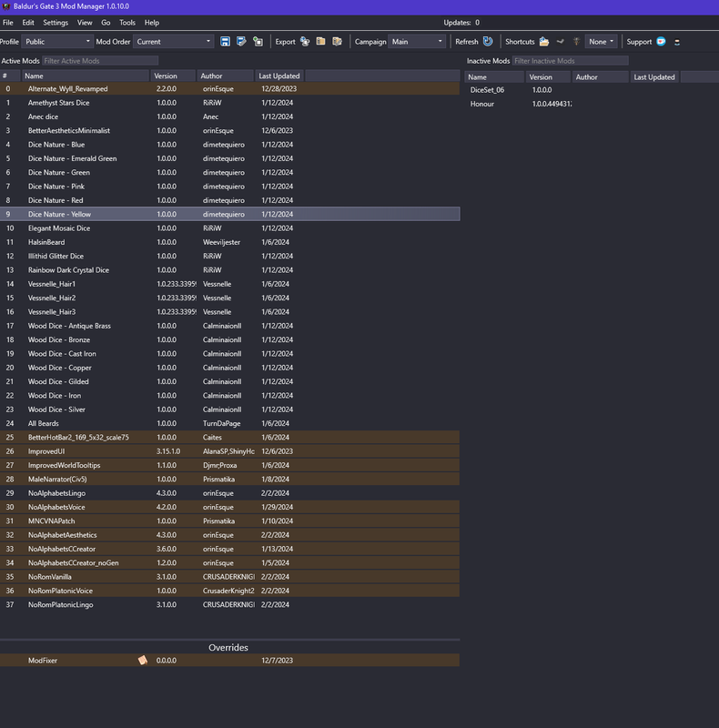This screenshot has width=719, height=728.
Task: Select the MaleNarrator(Civ5) mod row
Action: (230, 479)
